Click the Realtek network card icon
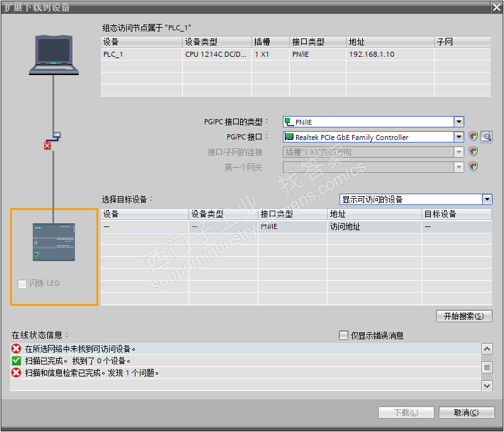The height and width of the screenshot is (432, 504). pos(289,137)
